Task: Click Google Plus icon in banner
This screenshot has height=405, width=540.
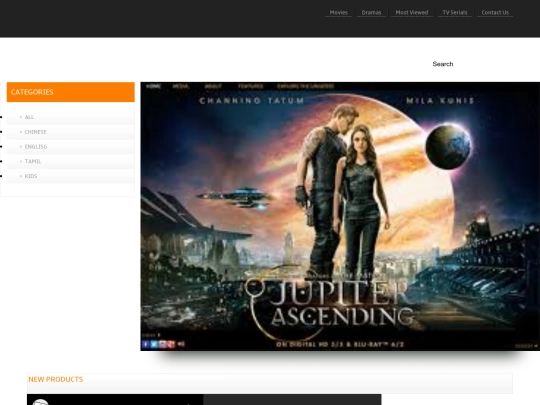Action: point(171,344)
